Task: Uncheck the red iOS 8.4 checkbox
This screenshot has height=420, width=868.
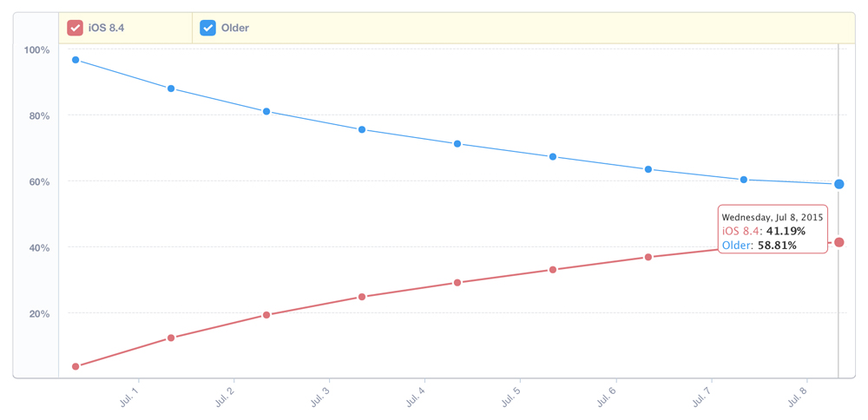Action: [76, 28]
